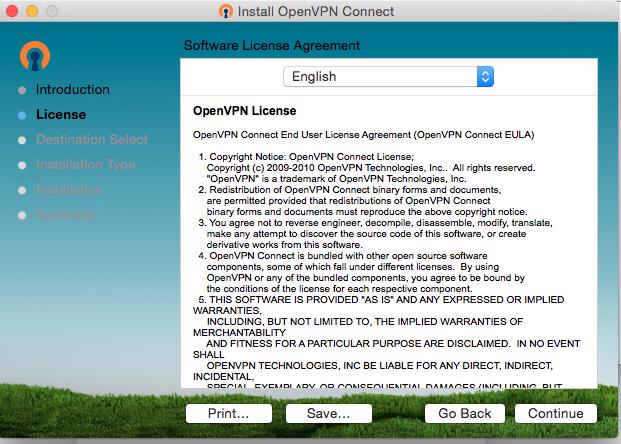Image resolution: width=621 pixels, height=444 pixels.
Task: Select the Introduction step in sidebar
Action: (72, 90)
